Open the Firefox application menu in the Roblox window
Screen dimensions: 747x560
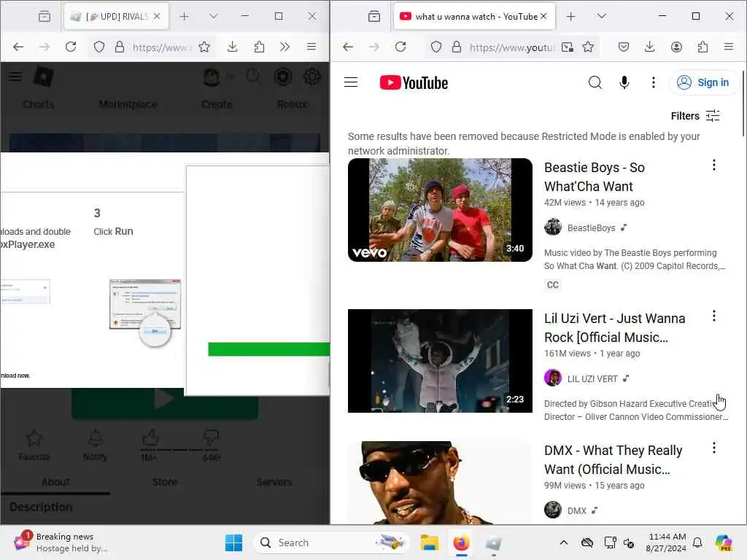(x=311, y=47)
